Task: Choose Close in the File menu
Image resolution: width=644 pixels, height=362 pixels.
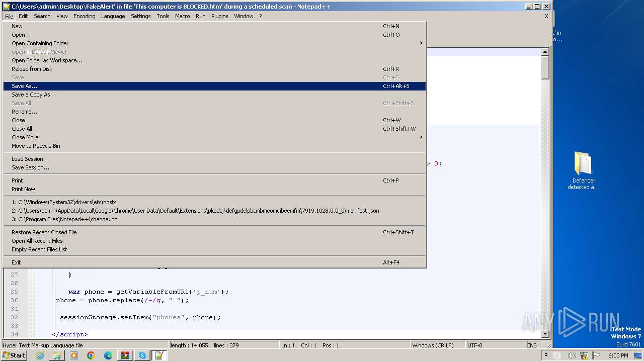Action: point(215,120)
